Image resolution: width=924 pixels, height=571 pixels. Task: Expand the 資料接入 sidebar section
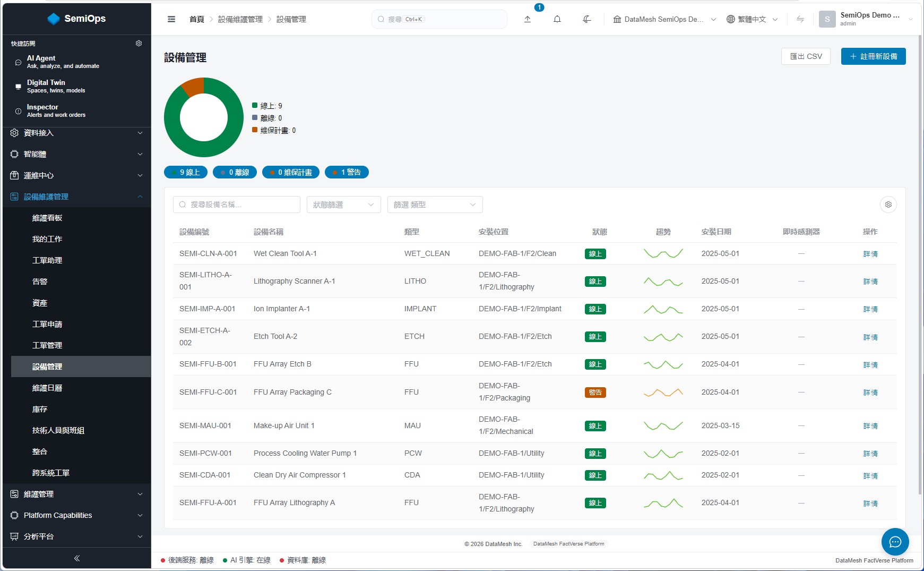[x=77, y=133]
